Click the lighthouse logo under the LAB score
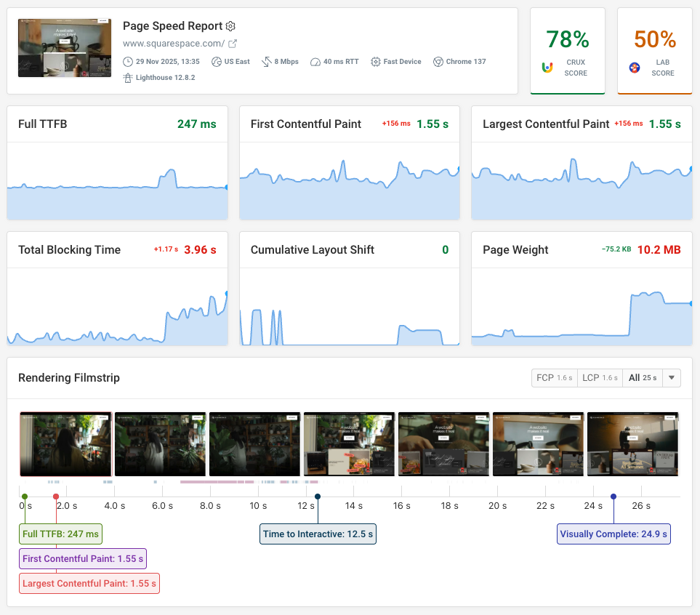This screenshot has width=700, height=615. coord(635,67)
